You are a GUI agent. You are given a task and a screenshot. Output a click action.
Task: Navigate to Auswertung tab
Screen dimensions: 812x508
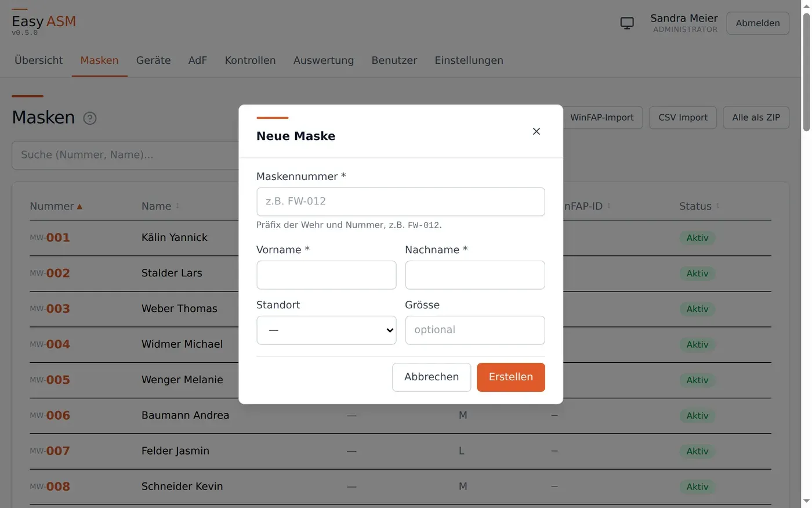coord(324,60)
